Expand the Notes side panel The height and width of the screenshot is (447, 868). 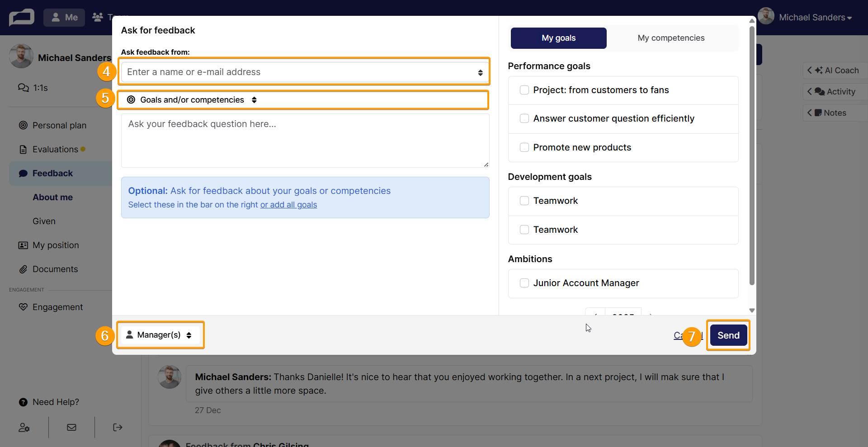pyautogui.click(x=835, y=113)
